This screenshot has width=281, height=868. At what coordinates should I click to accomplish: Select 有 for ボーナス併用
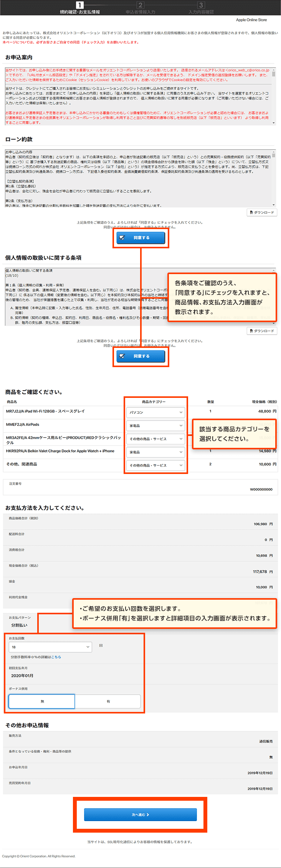(x=108, y=701)
